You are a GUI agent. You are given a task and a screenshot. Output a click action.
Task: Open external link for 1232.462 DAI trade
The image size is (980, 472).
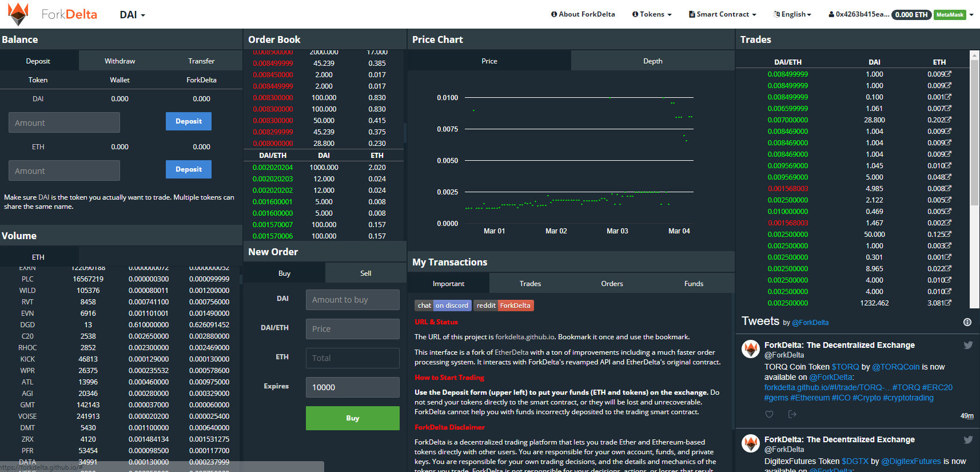[948, 303]
